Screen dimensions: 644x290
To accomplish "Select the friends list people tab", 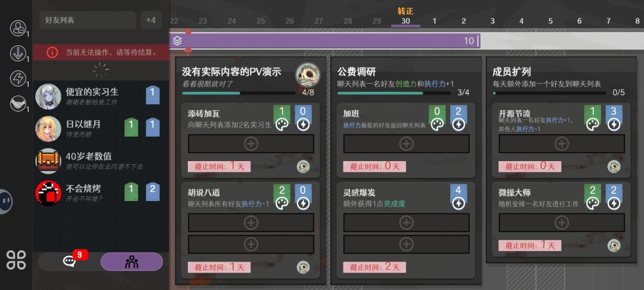I will (x=131, y=262).
